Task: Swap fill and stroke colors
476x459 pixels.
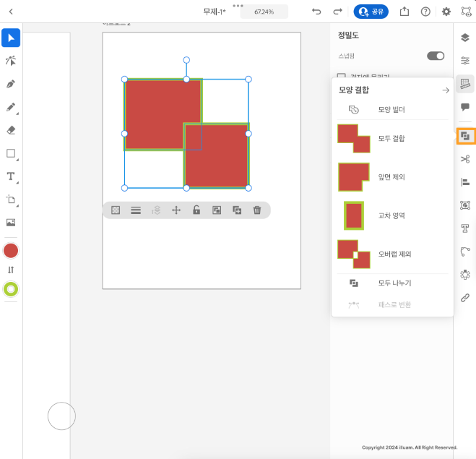Action: pyautogui.click(x=11, y=270)
